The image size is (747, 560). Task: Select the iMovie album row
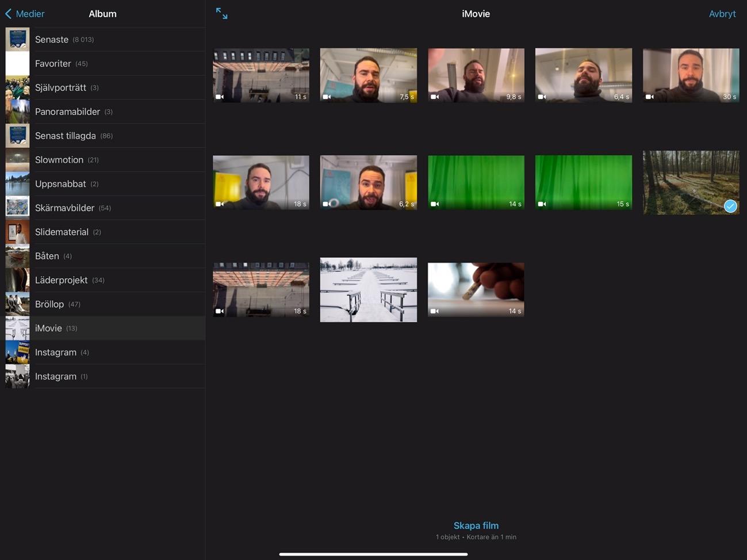(102, 328)
